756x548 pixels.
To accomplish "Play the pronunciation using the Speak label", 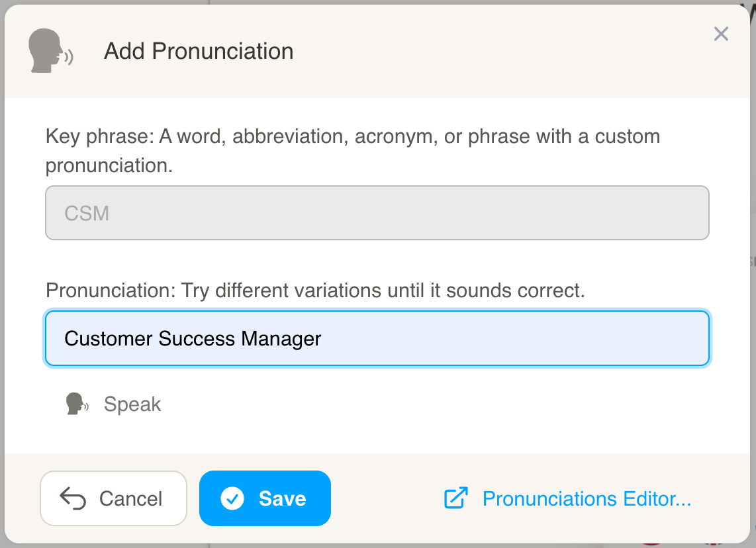I will (x=132, y=404).
